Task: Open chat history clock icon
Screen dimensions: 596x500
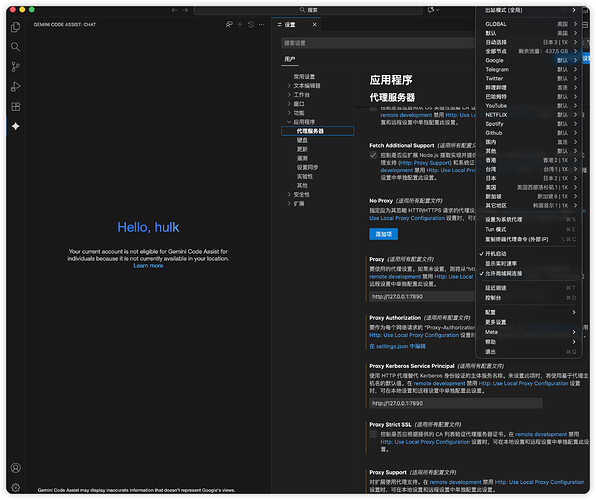Action: point(251,25)
